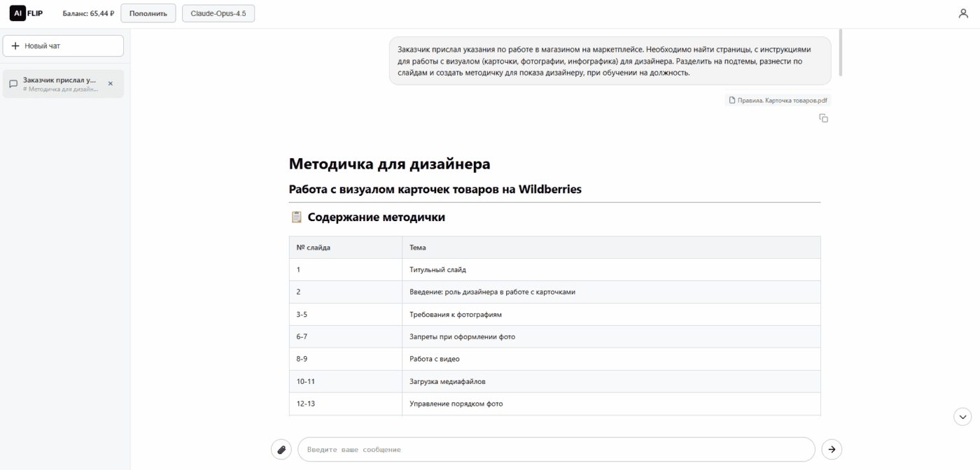Click the user message bubble text
This screenshot has height=470, width=980.
tap(610, 61)
